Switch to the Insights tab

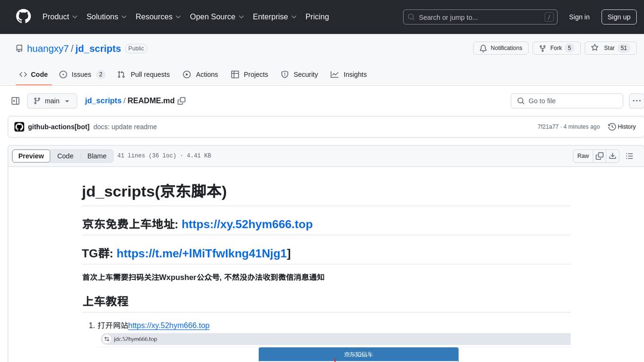tap(349, 74)
